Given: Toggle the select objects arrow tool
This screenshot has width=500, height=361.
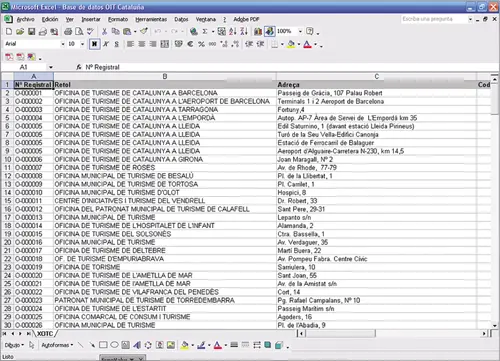Looking at the screenshot, I should pyautogui.click(x=32, y=345).
